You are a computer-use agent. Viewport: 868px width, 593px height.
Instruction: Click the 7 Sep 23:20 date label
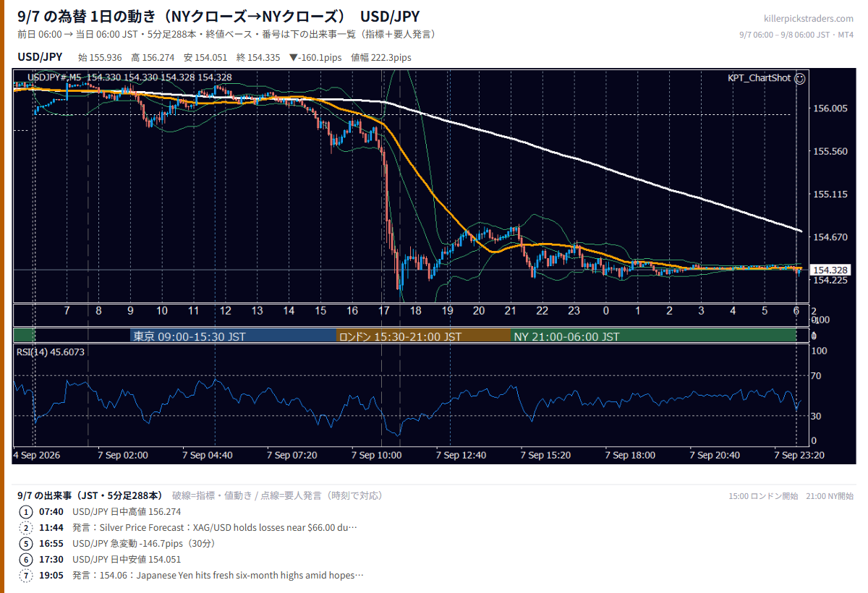[799, 455]
